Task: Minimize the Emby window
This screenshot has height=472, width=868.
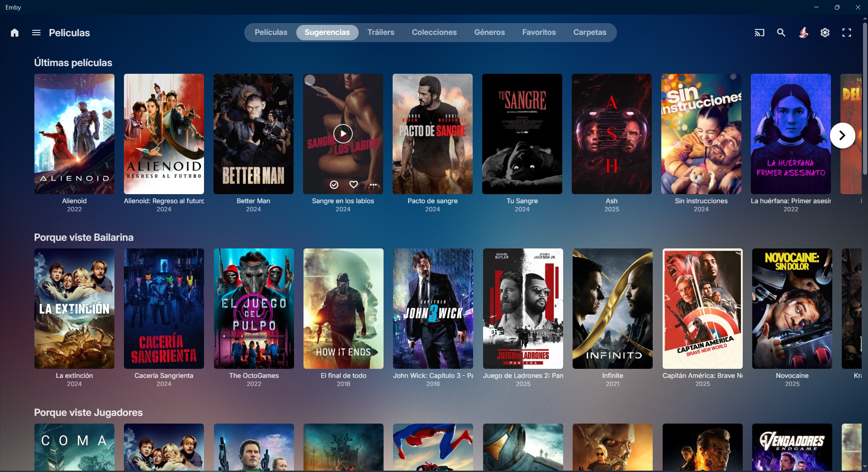Action: pyautogui.click(x=816, y=7)
